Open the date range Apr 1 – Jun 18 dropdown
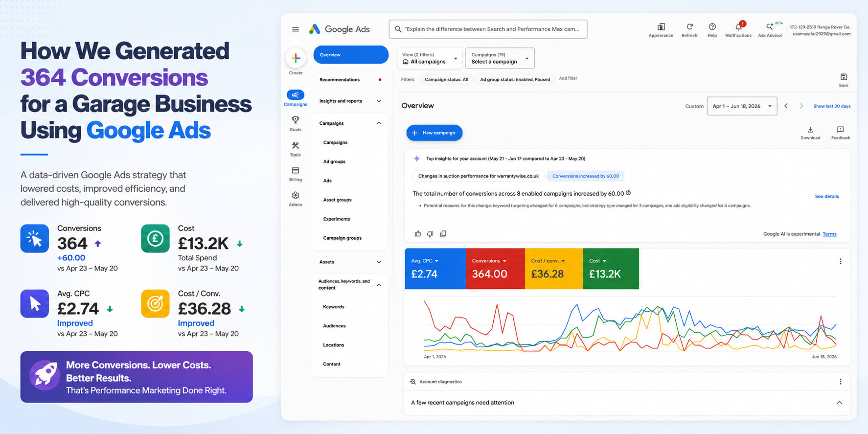Screen dimensions: 868x434 click(742, 106)
